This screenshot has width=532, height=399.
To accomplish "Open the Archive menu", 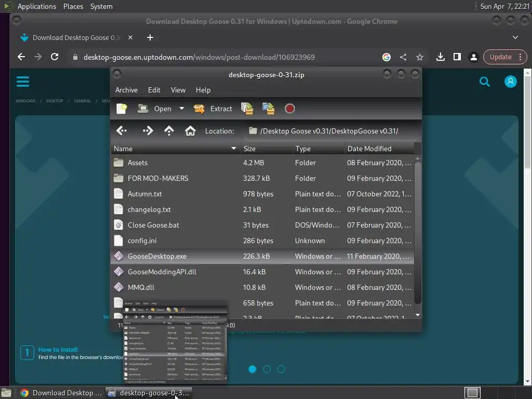I will 126,90.
